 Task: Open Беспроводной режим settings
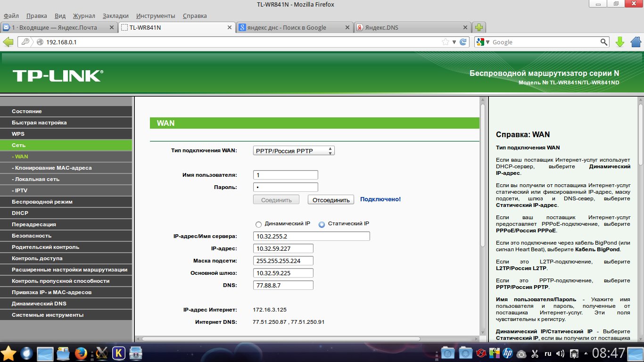(x=66, y=202)
